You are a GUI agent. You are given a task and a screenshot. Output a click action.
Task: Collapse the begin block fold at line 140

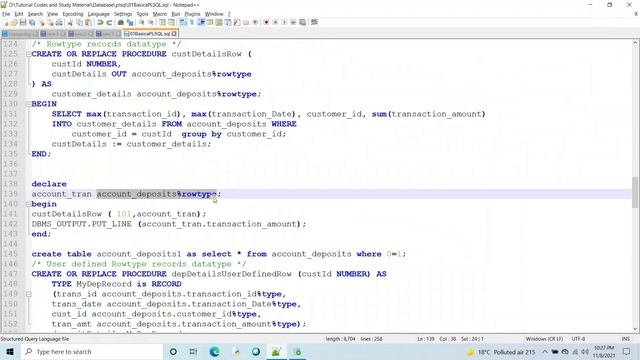(x=28, y=204)
